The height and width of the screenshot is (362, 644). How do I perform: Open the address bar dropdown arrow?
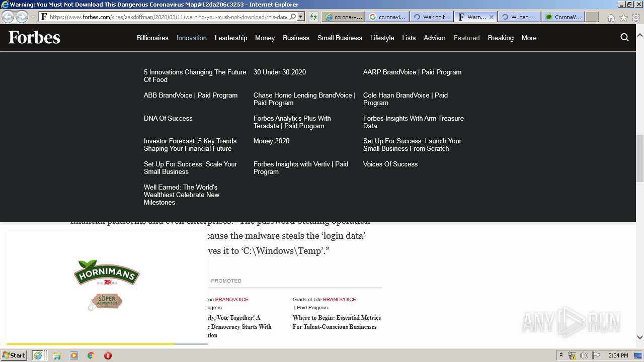(x=301, y=17)
